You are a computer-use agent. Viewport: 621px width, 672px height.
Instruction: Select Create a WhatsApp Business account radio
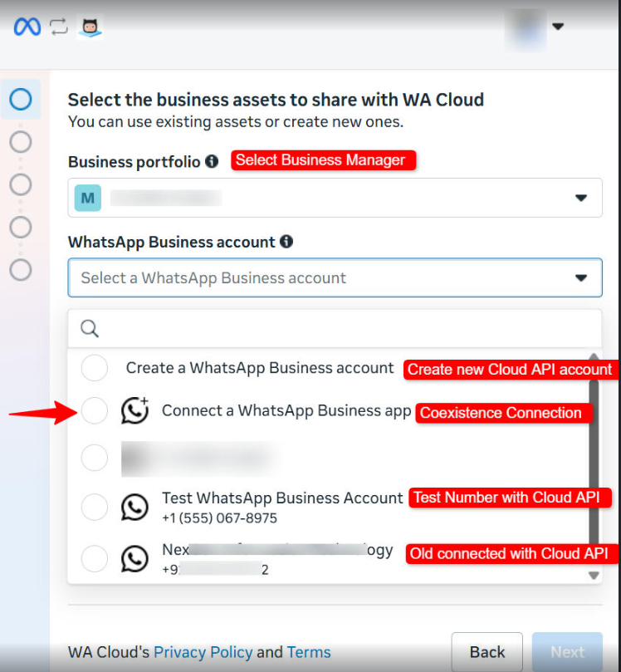click(x=95, y=367)
